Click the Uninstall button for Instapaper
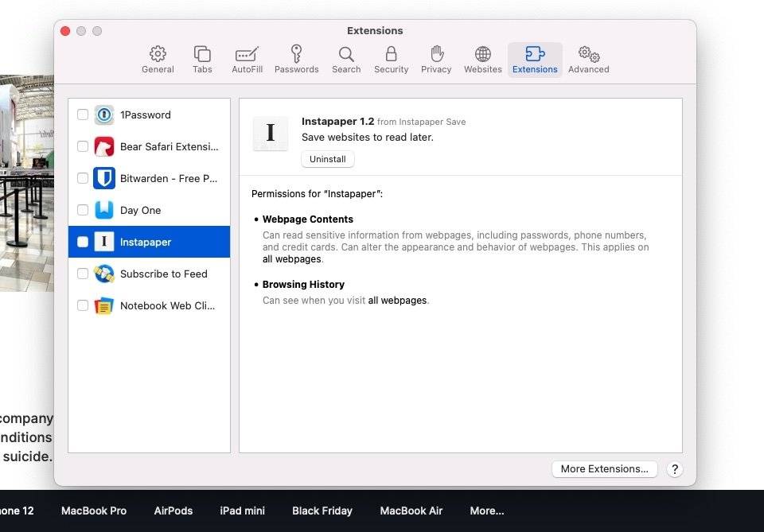This screenshot has width=764, height=532. tap(327, 159)
